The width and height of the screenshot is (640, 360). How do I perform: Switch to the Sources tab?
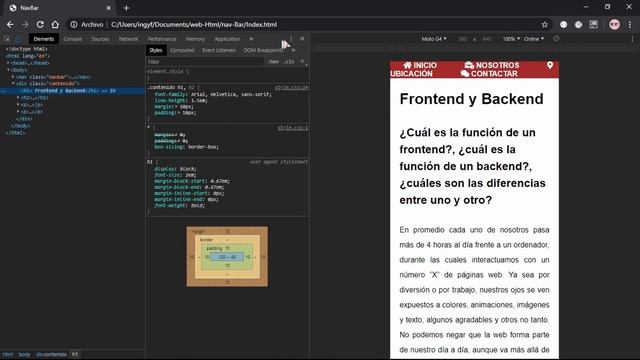[100, 39]
